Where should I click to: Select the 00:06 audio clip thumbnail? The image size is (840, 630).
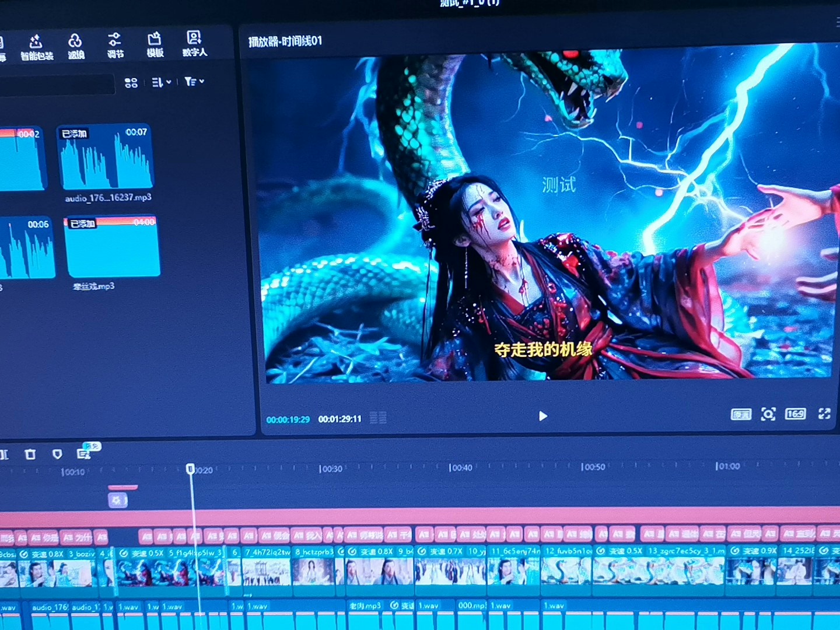27,247
